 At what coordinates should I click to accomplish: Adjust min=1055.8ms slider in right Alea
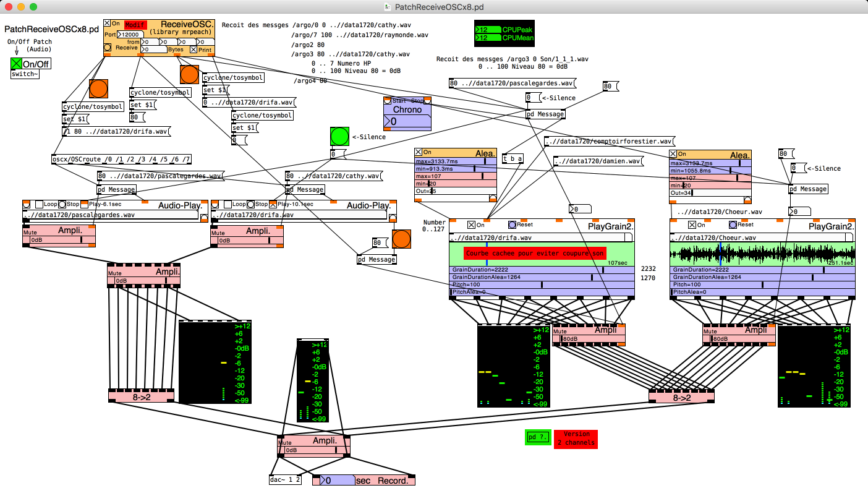coord(711,171)
